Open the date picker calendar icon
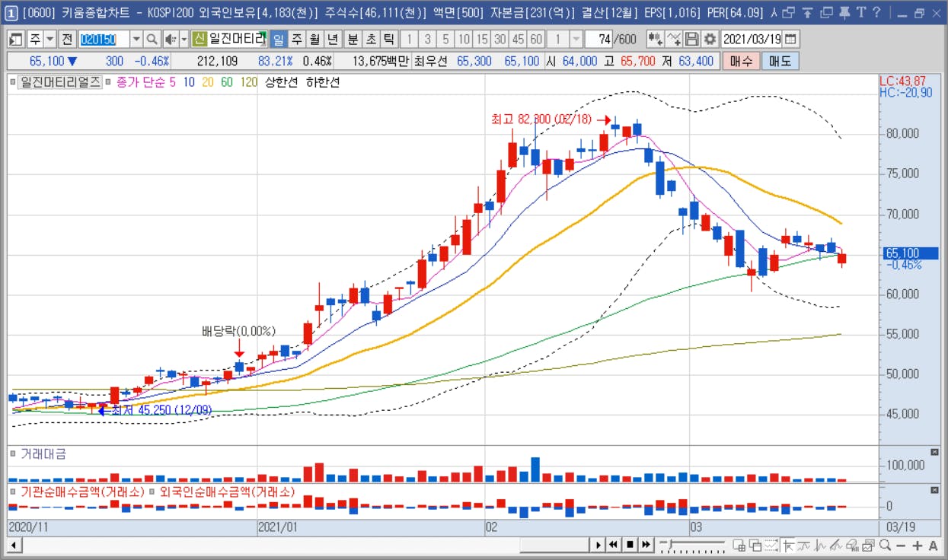The height and width of the screenshot is (560, 948). (791, 40)
